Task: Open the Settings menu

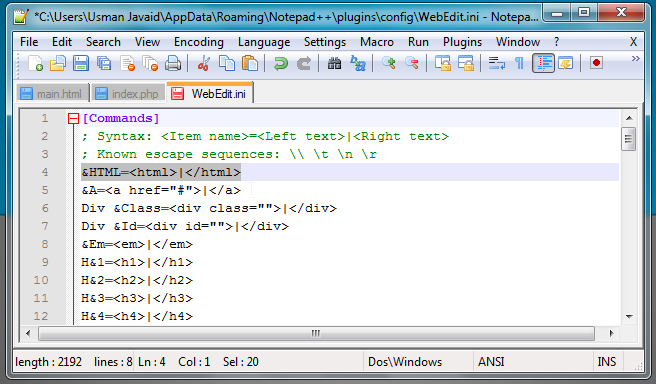Action: coord(325,42)
